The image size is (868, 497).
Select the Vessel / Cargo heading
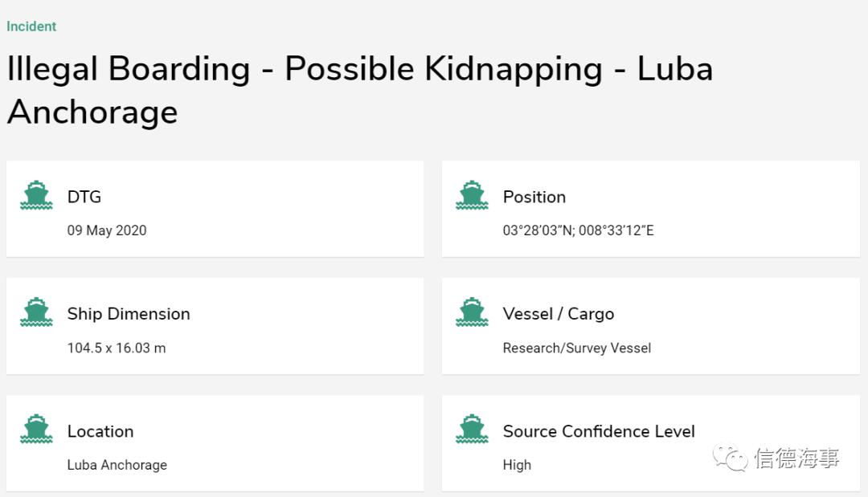pos(559,314)
